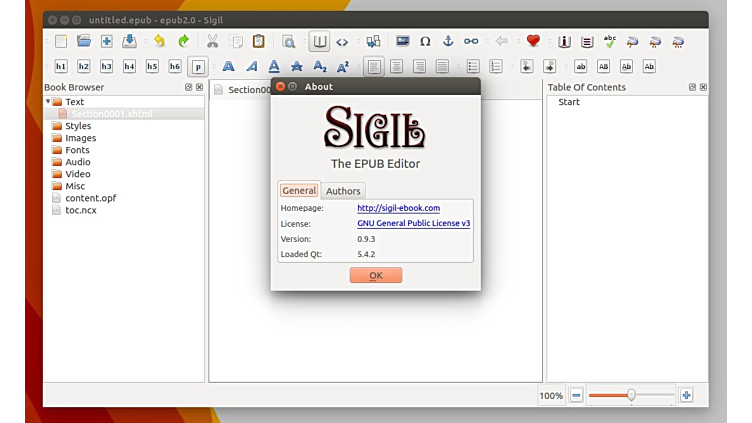Switch to the Authors tab
752x423 pixels.
point(343,191)
